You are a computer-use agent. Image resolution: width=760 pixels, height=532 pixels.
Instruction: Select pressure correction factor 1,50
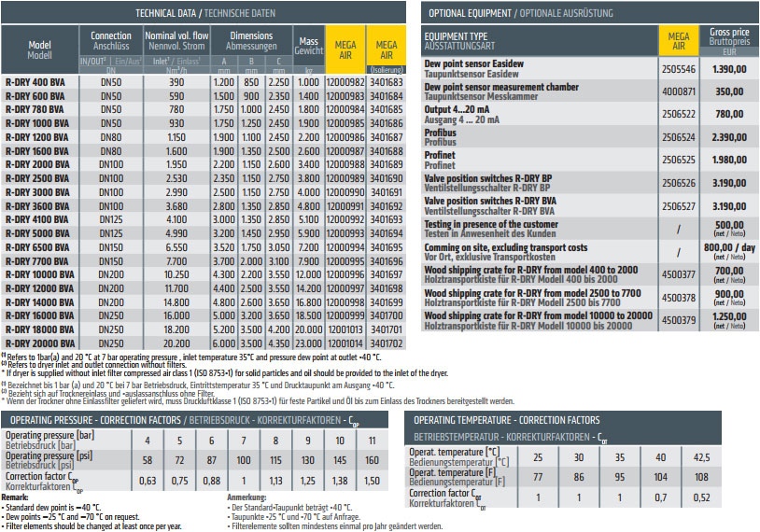click(372, 481)
